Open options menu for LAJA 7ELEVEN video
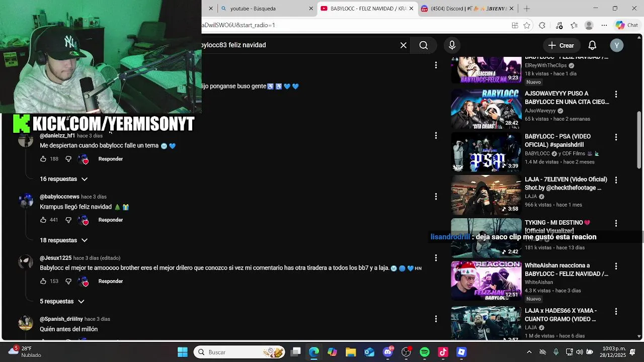This screenshot has width=644, height=362. coord(616,180)
